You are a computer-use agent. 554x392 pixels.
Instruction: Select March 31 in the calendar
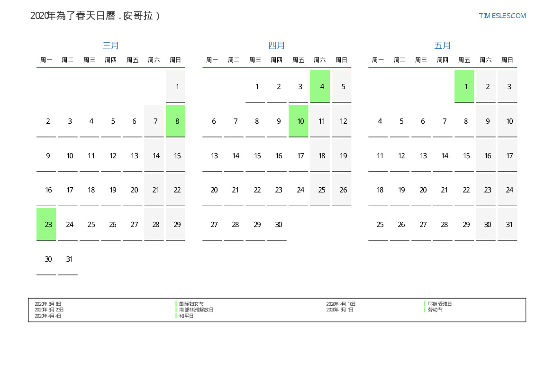point(70,259)
